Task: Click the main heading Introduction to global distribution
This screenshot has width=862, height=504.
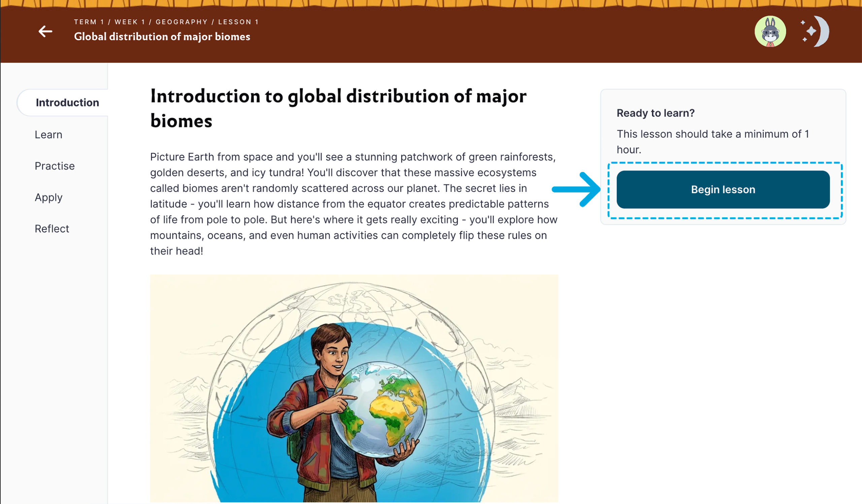Action: pos(338,108)
